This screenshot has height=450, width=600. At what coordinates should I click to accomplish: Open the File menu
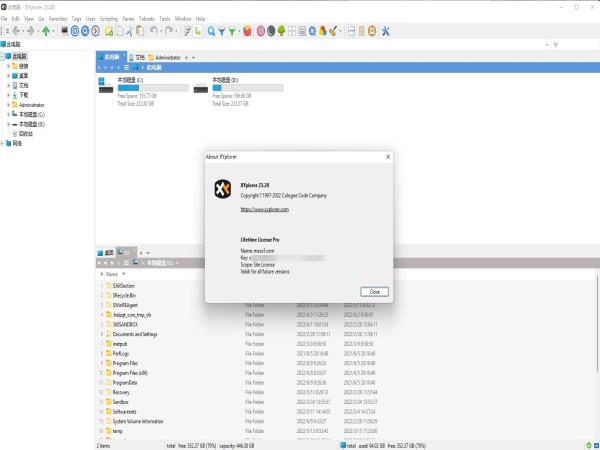coord(4,19)
